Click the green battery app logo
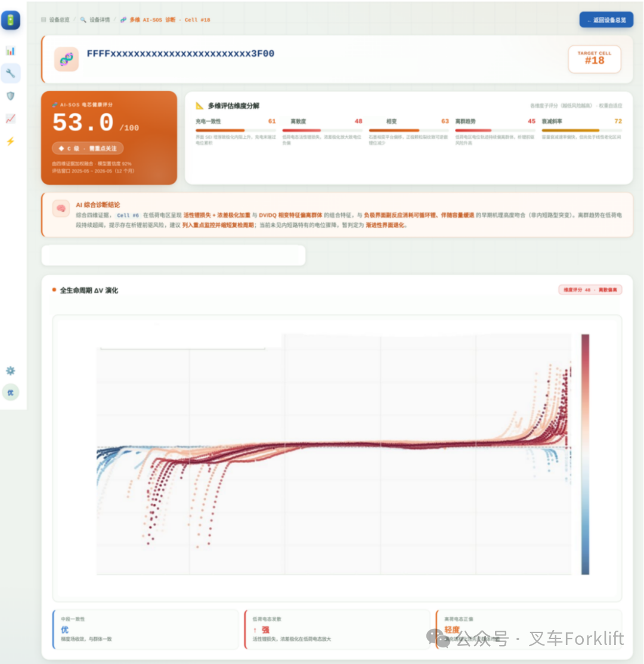This screenshot has height=664, width=644. [x=11, y=20]
